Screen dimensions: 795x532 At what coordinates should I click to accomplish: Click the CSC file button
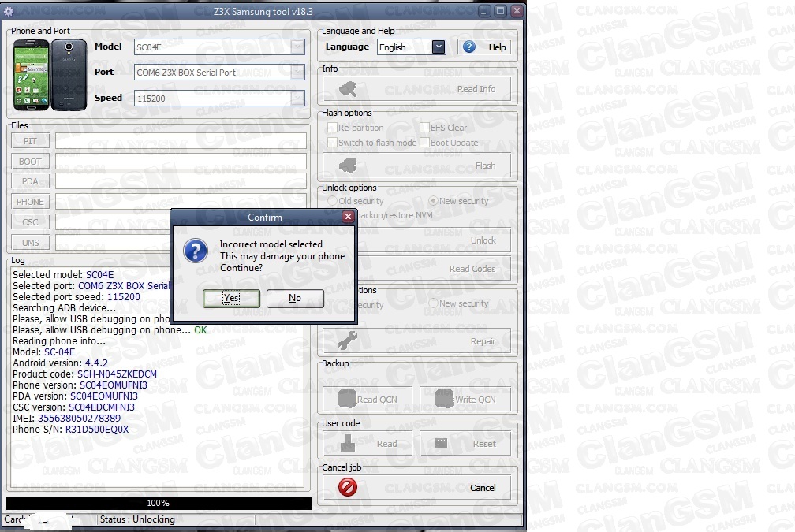coord(31,222)
